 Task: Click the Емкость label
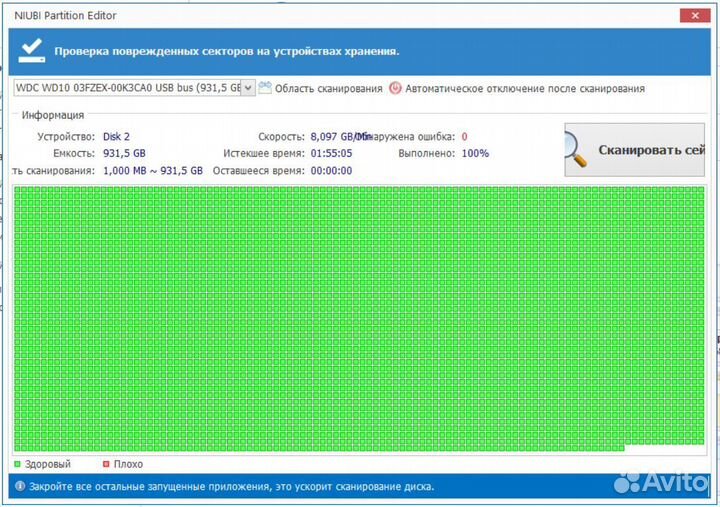click(x=73, y=153)
